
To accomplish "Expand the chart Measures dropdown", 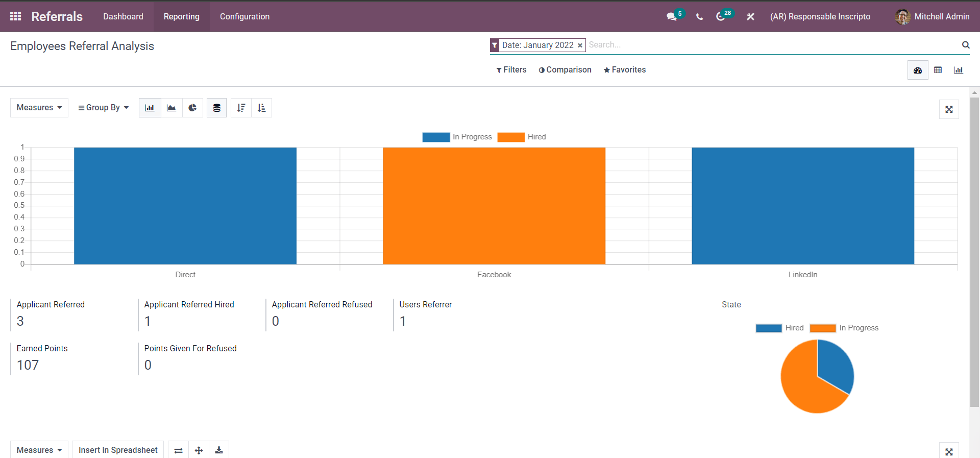I will (x=39, y=108).
